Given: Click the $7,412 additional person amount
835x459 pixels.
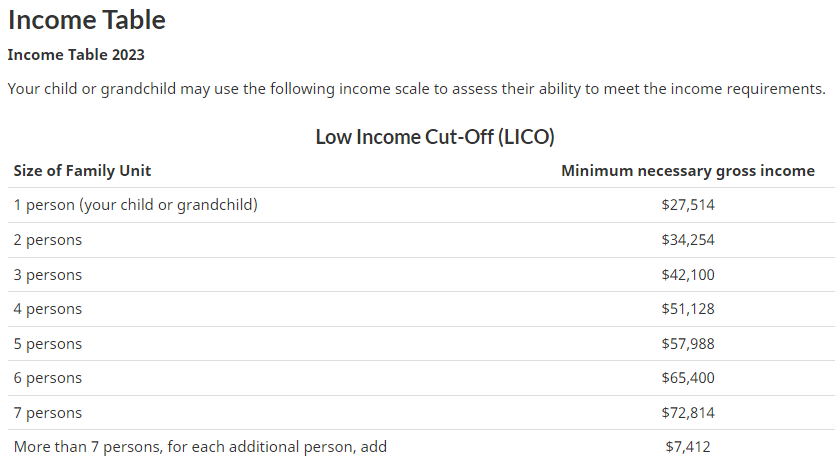Looking at the screenshot, I should point(687,447).
